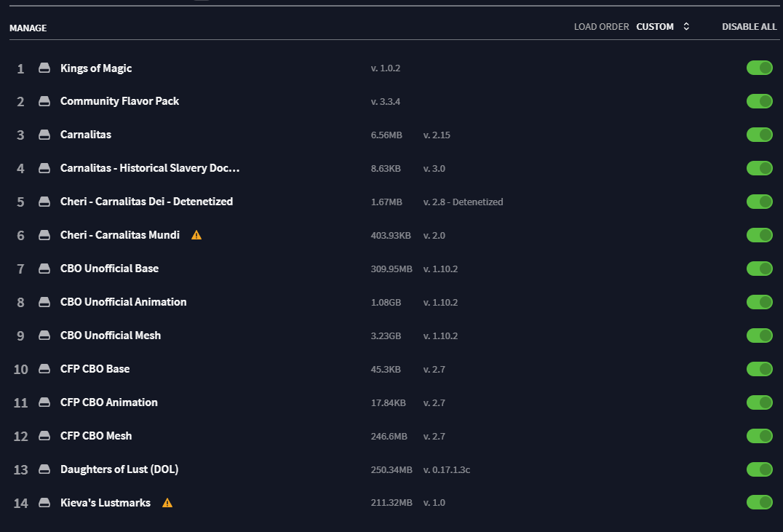783x532 pixels.
Task: Click the 309.95MB size value
Action: [x=391, y=269]
